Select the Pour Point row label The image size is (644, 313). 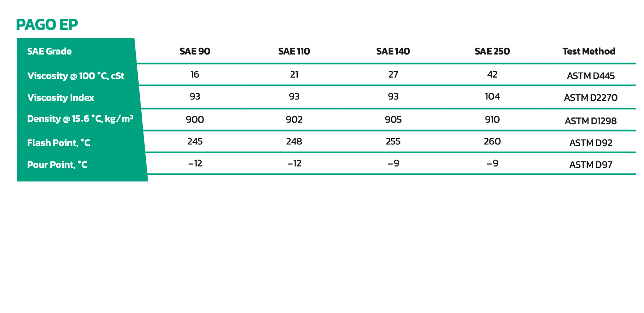[57, 165]
